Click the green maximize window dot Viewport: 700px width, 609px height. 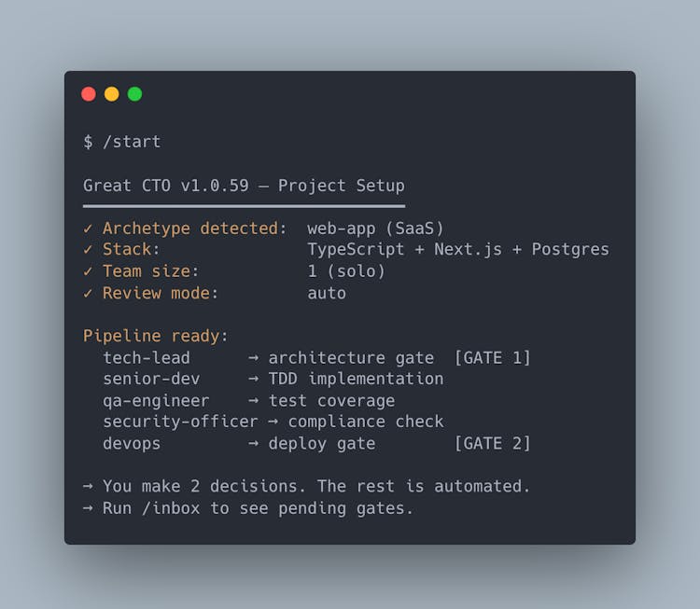point(134,93)
